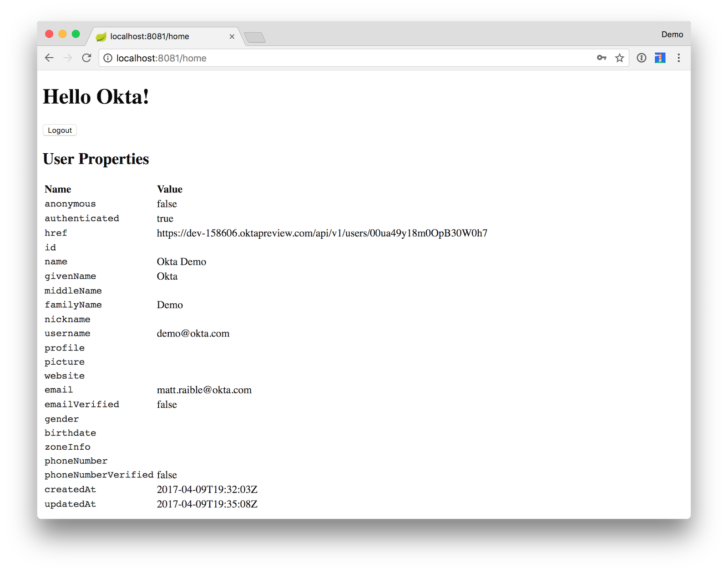This screenshot has height=572, width=728.
Task: Open site information icon in address bar
Action: pos(108,58)
